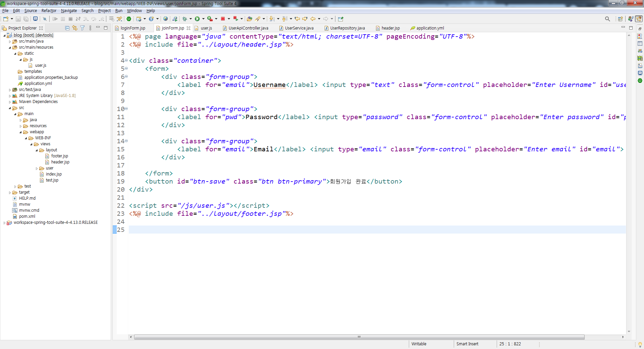Select header.jsp in layout folder
644x349 pixels.
click(60, 162)
